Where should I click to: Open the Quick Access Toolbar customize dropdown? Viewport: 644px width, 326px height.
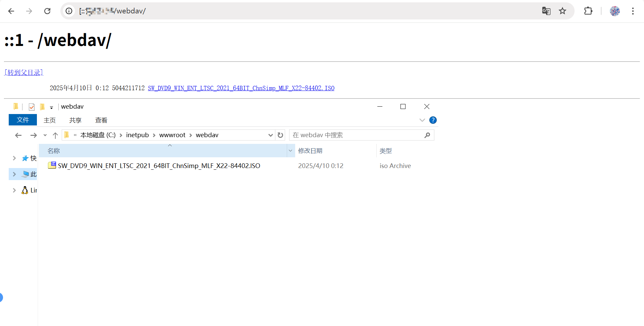(51, 107)
